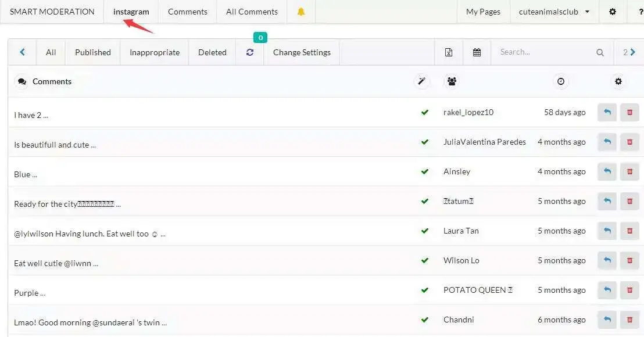
Task: Click the SMART MODERATION brand link
Action: 52,12
